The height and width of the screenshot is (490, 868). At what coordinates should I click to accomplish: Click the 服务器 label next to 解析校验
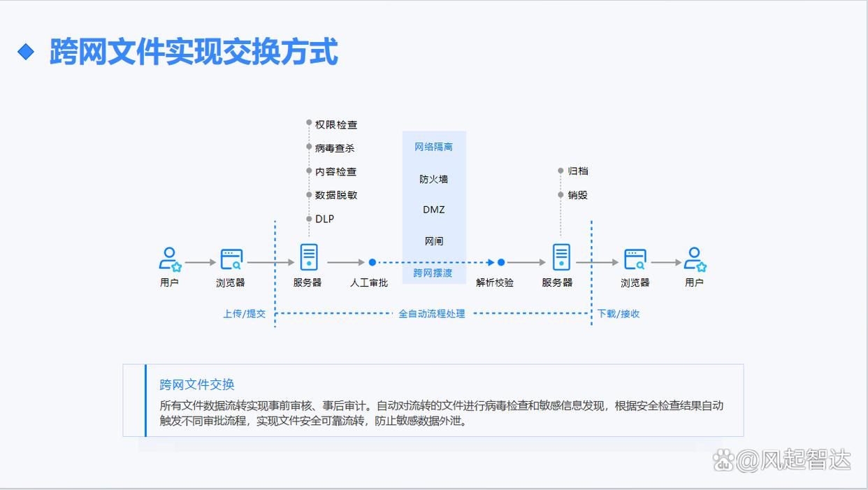coord(557,282)
